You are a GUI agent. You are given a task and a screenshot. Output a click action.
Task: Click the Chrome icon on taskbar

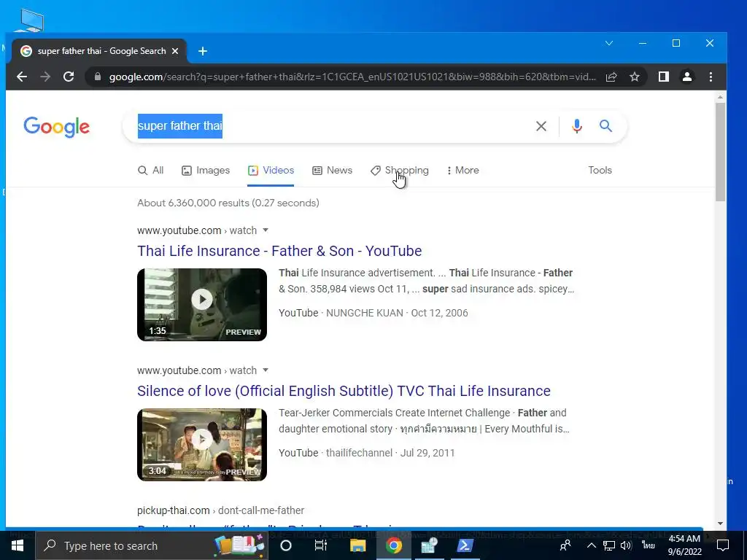pyautogui.click(x=393, y=545)
